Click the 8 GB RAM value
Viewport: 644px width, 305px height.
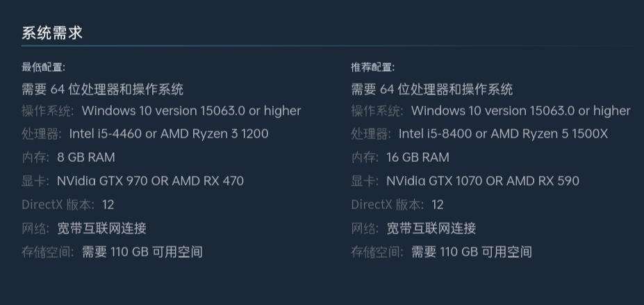pyautogui.click(x=86, y=157)
